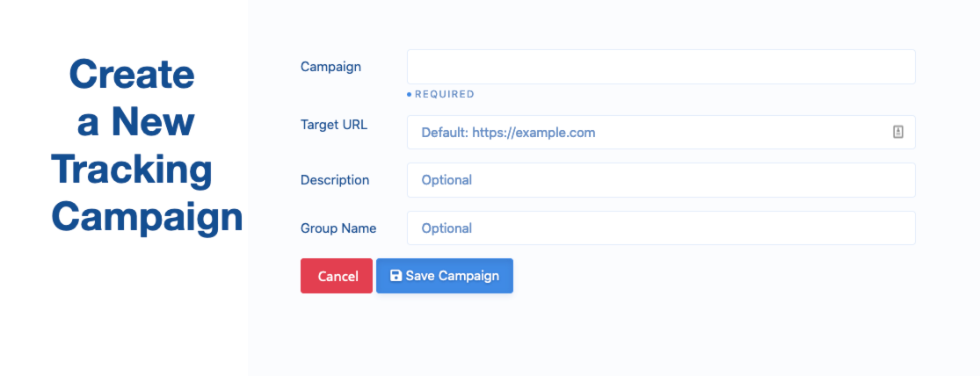Focus the empty Campaign name field
Viewport: 980px width, 376px height.
pyautogui.click(x=661, y=67)
